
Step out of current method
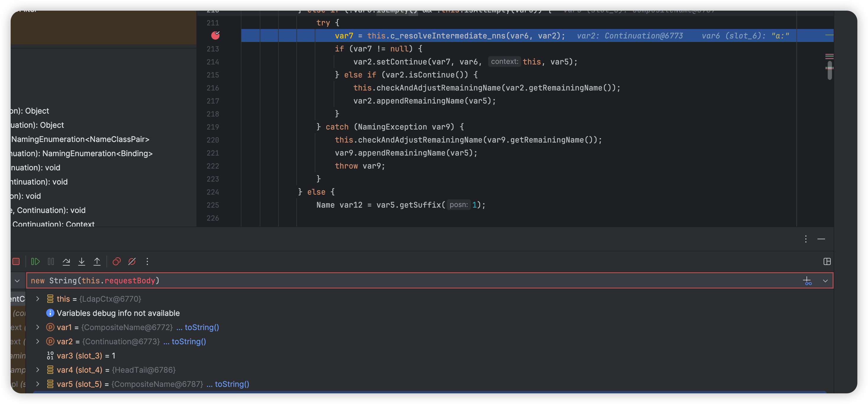(97, 261)
